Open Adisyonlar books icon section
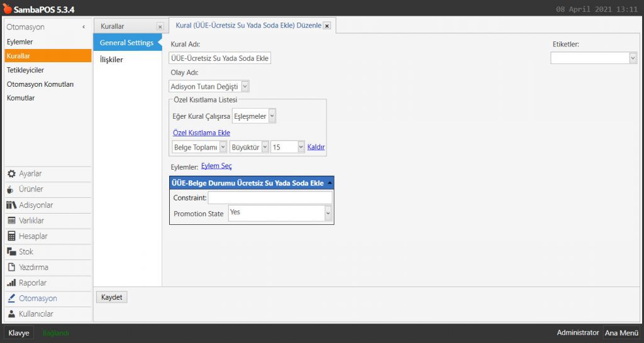 pos(11,205)
